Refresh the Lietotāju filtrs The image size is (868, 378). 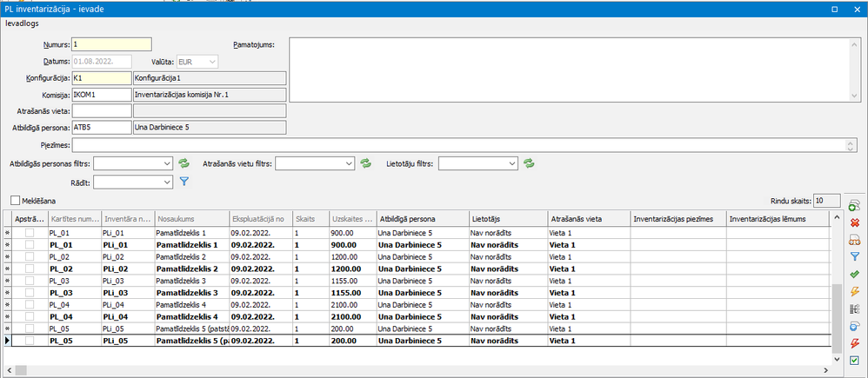point(528,162)
